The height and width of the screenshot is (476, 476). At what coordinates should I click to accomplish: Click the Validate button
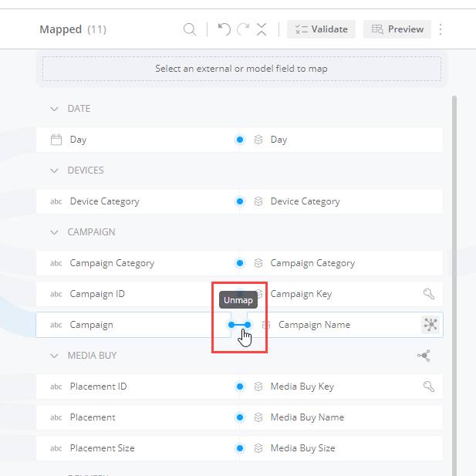tap(321, 29)
